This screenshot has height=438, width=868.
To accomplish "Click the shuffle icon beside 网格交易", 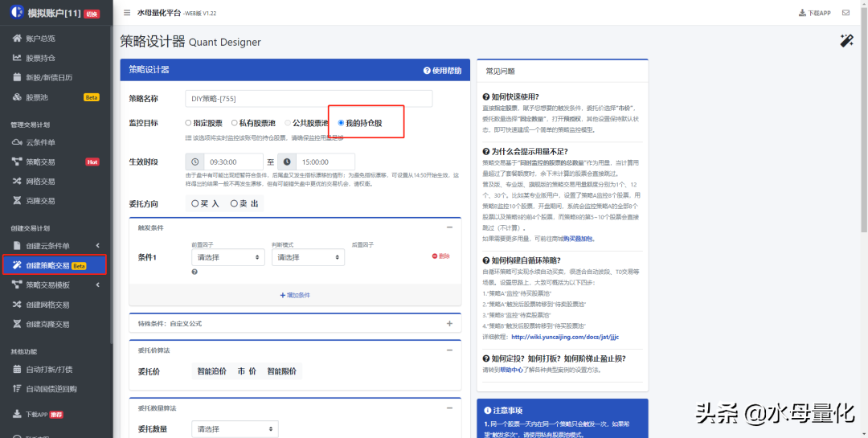I will point(17,181).
